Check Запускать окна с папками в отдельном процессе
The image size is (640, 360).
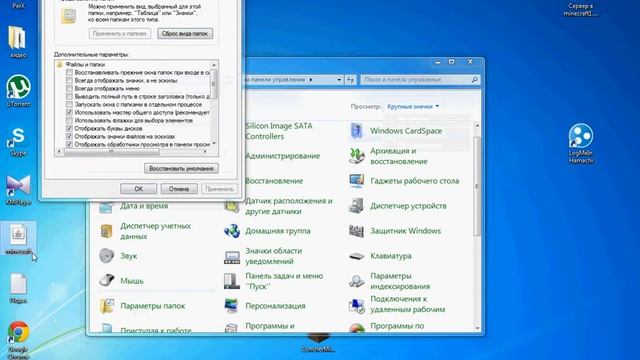69,104
